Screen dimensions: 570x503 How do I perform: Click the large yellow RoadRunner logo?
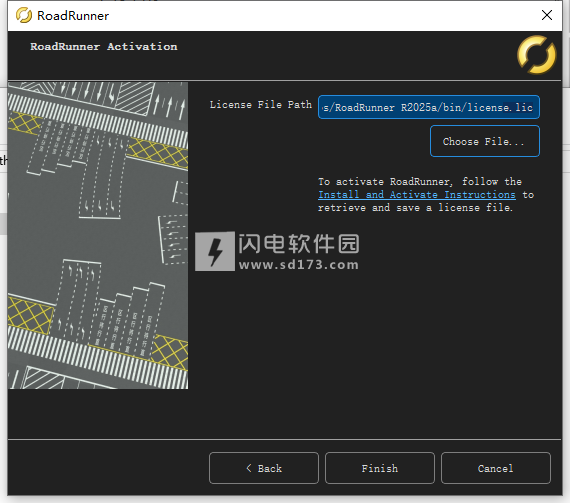(x=537, y=55)
